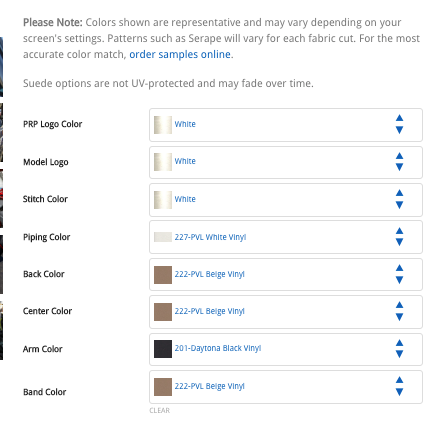Follow the order samples online link
Screen dimensions: 442x429
pyautogui.click(x=180, y=54)
